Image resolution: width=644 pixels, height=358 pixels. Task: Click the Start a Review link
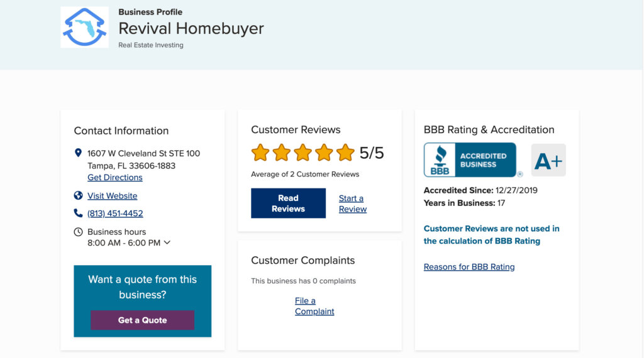point(352,203)
